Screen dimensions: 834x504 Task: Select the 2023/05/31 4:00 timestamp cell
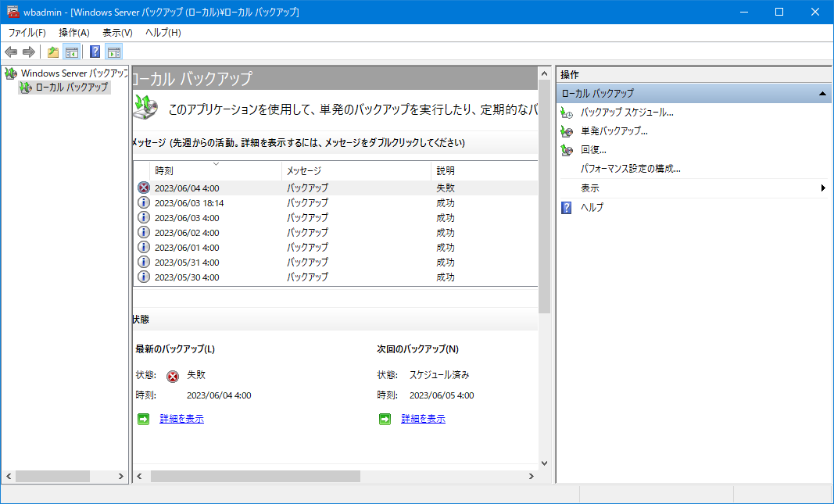click(x=187, y=262)
